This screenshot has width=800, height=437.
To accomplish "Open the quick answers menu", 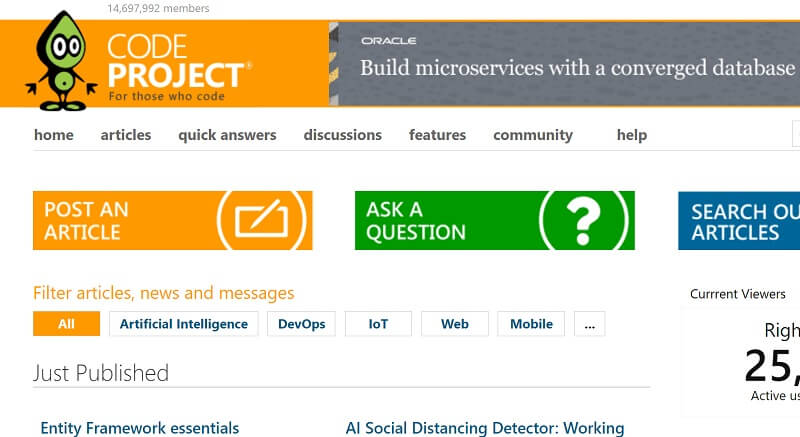I will click(x=227, y=135).
